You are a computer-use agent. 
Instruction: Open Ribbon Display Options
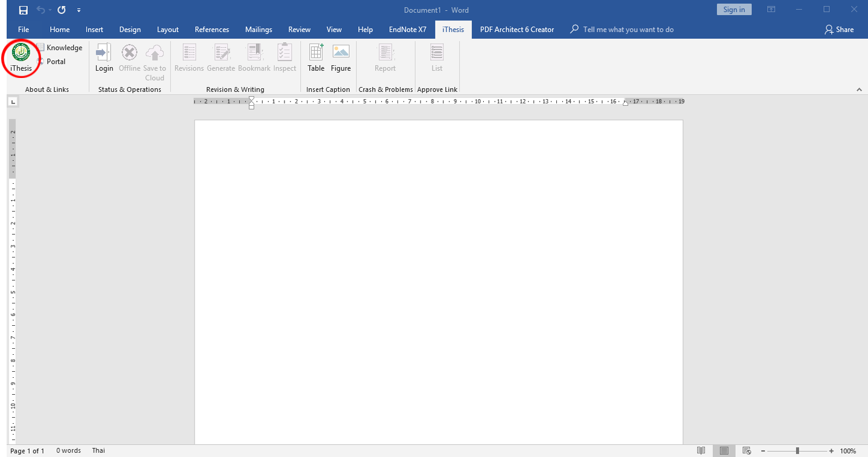(x=771, y=10)
